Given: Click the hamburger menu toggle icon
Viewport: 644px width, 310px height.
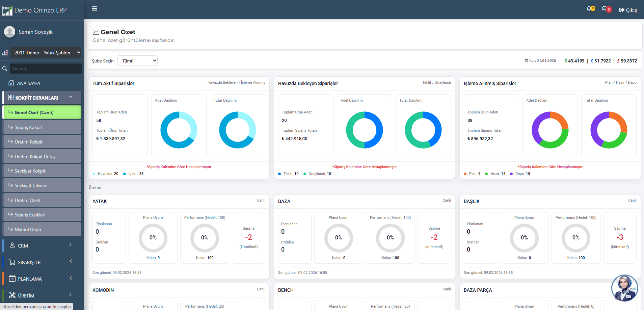Looking at the screenshot, I should pyautogui.click(x=95, y=9).
